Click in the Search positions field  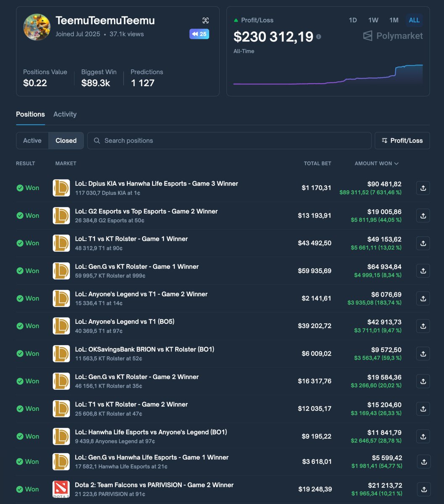point(229,141)
